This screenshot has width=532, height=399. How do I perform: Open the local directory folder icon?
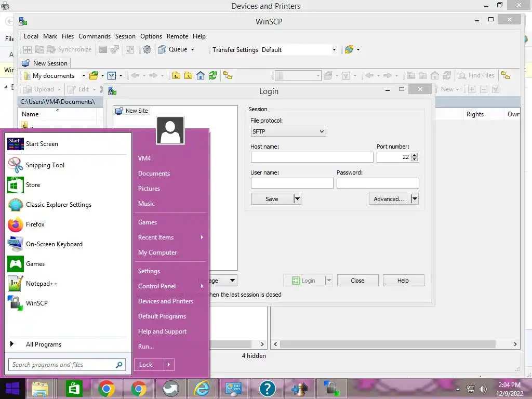[94, 75]
